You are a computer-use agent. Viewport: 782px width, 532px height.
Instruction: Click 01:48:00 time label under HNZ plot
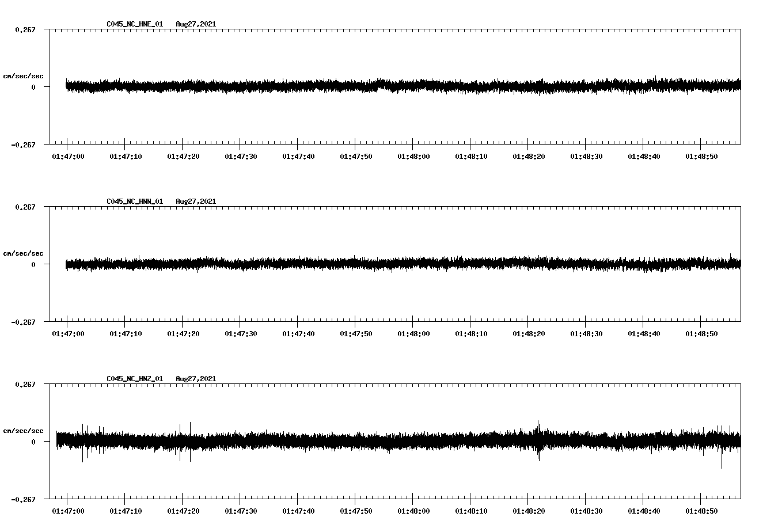pos(413,511)
